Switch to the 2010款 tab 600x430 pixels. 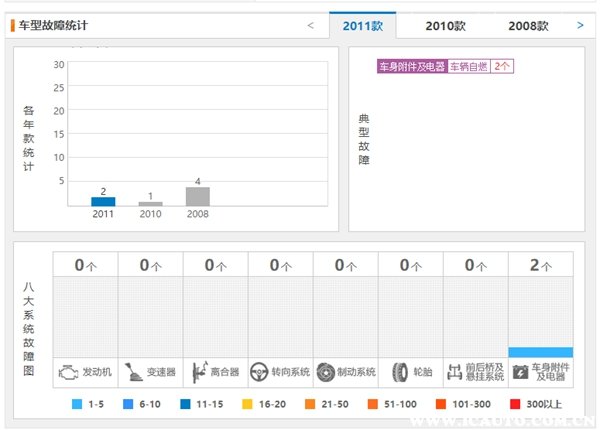click(445, 26)
